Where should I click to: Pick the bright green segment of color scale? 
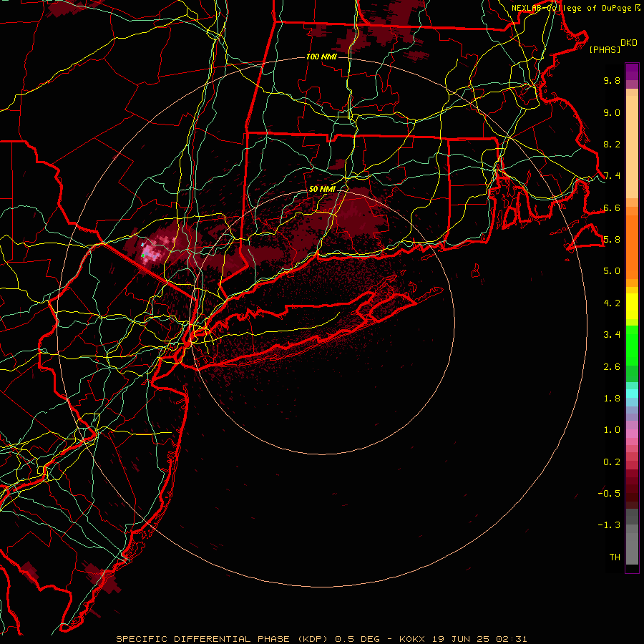632,345
